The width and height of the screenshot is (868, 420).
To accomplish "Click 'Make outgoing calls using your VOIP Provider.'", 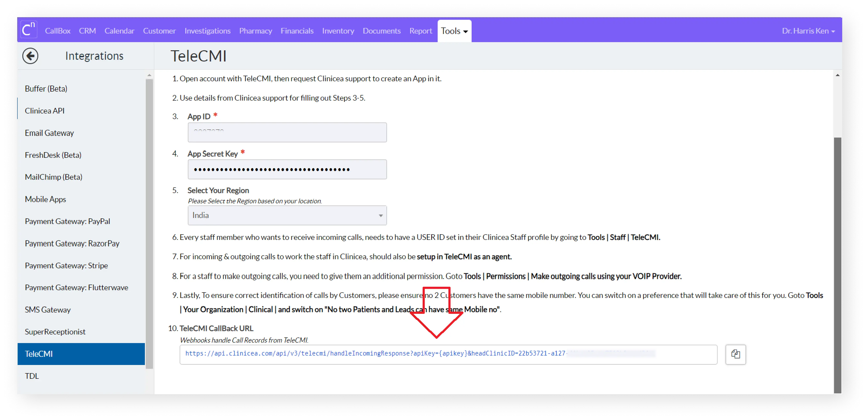I will 606,276.
